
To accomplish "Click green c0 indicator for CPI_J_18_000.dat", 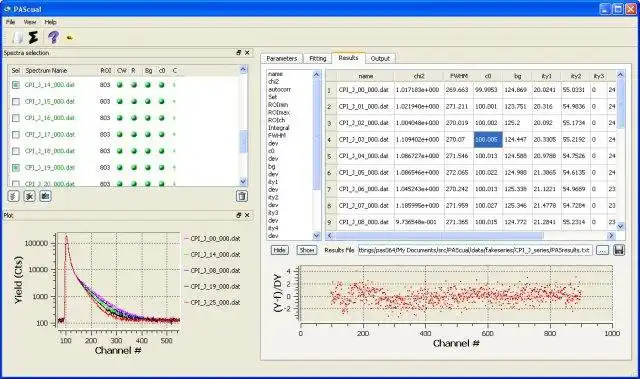I will pos(162,151).
